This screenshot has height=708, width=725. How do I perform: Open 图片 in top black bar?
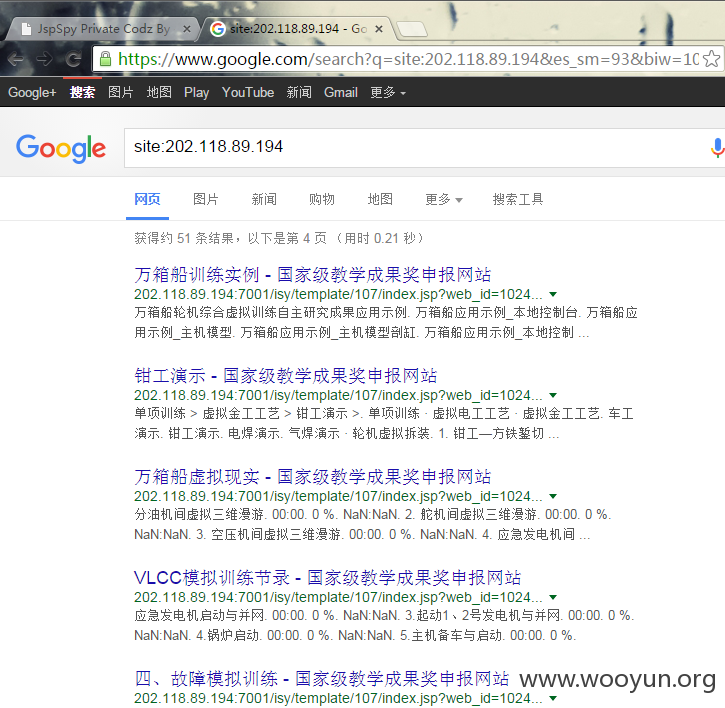coord(121,92)
